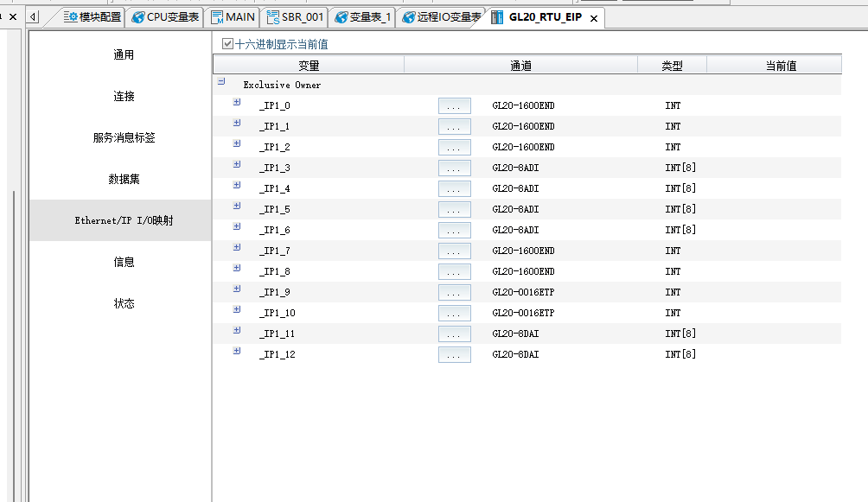Close the GL20_RTU_EIP tab
This screenshot has width=868, height=502.
[x=594, y=17]
